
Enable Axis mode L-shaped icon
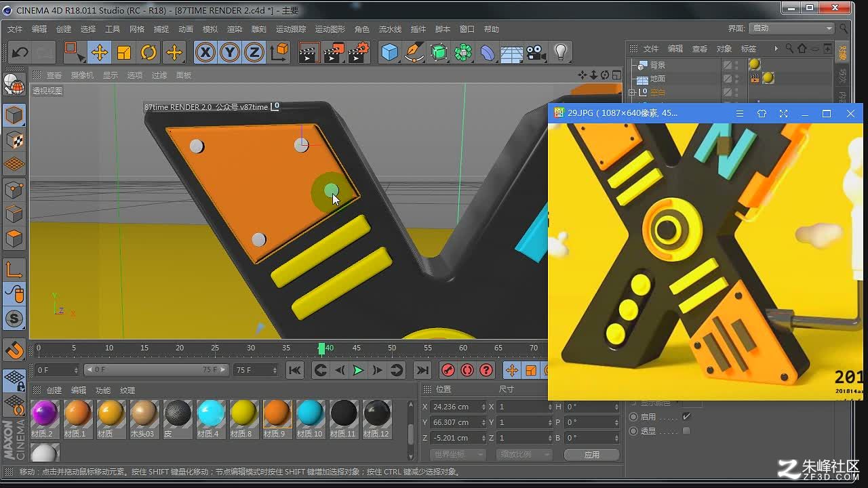14,270
